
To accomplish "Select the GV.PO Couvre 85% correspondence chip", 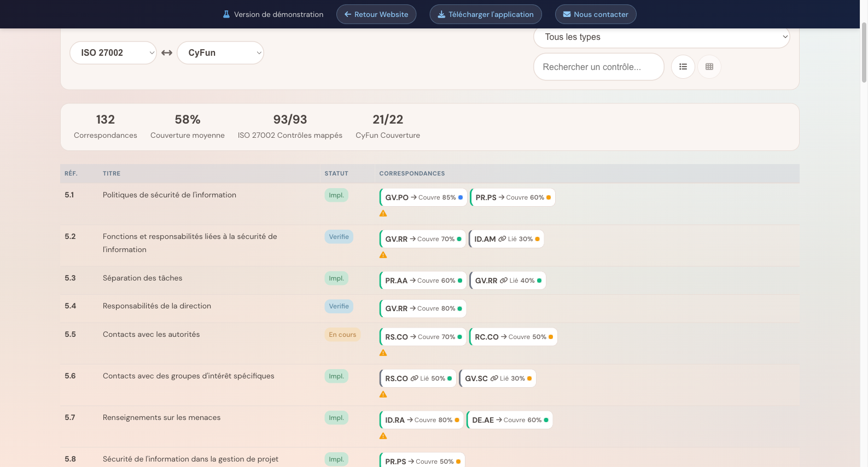I will (x=423, y=197).
